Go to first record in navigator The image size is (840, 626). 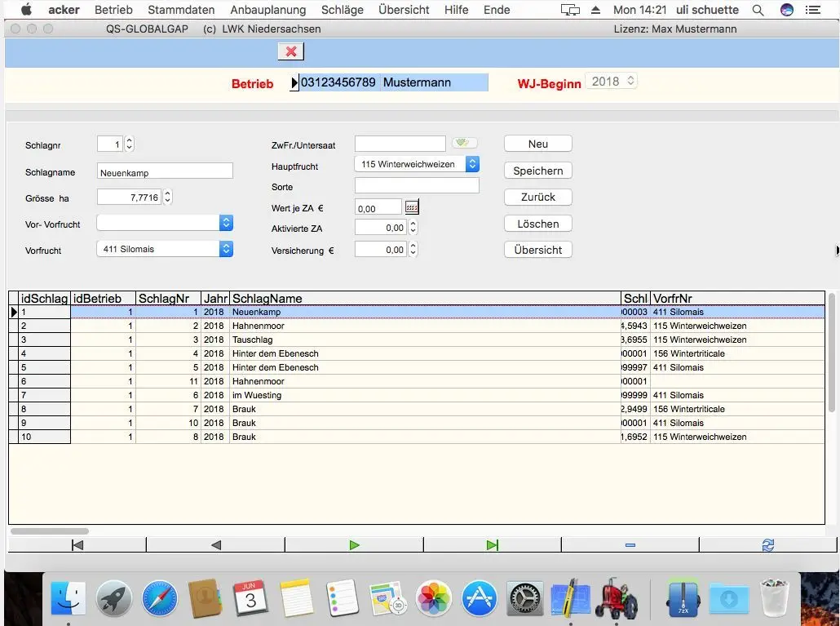77,545
